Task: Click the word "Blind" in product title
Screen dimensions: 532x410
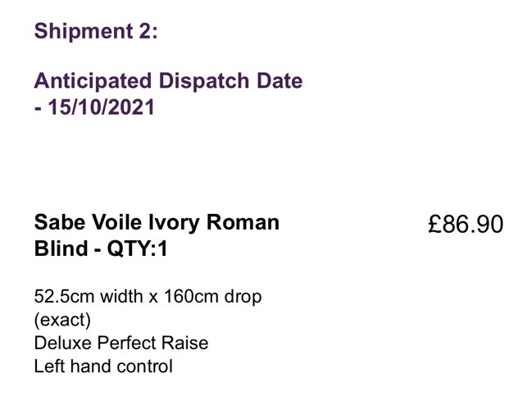Action: coord(59,248)
